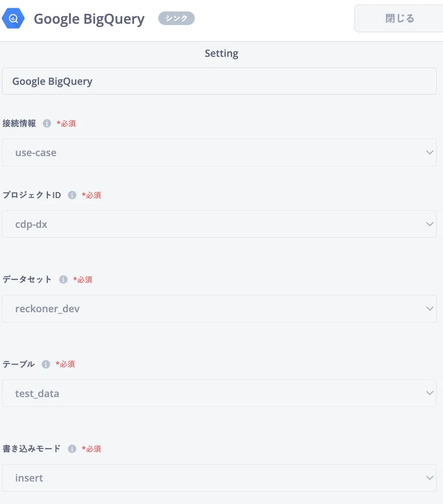Click the シンク badge
Screen dimensions: 443x504
[176, 19]
